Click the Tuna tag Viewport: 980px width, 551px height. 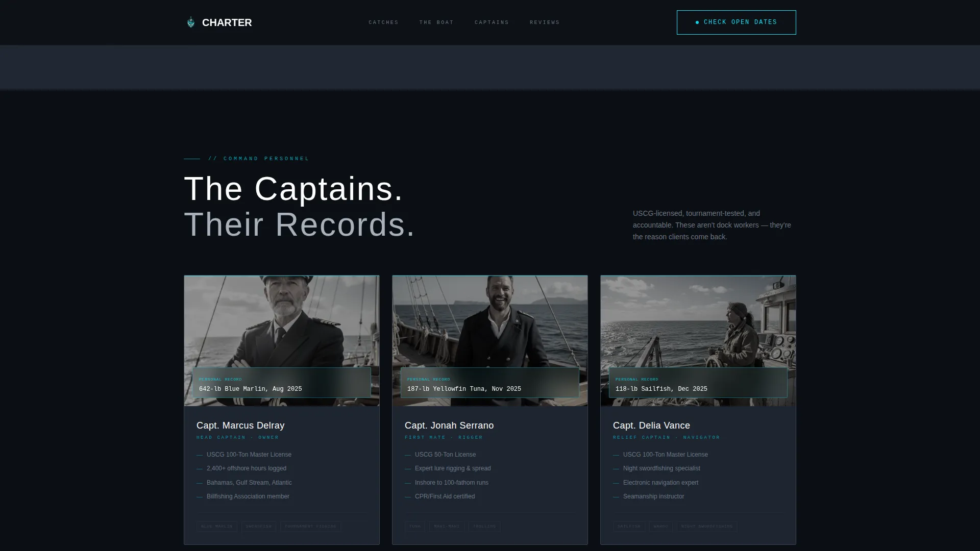point(415,527)
